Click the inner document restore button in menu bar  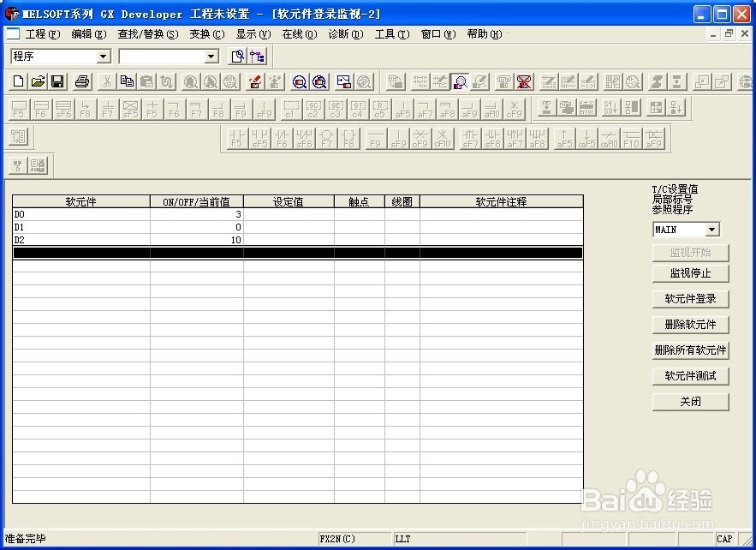click(x=729, y=33)
